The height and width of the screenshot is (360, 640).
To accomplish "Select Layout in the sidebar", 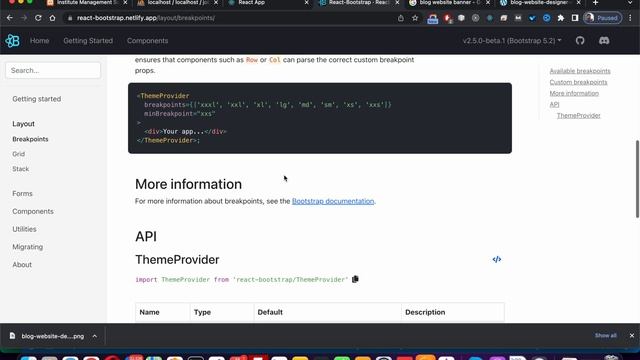I will (x=23, y=124).
